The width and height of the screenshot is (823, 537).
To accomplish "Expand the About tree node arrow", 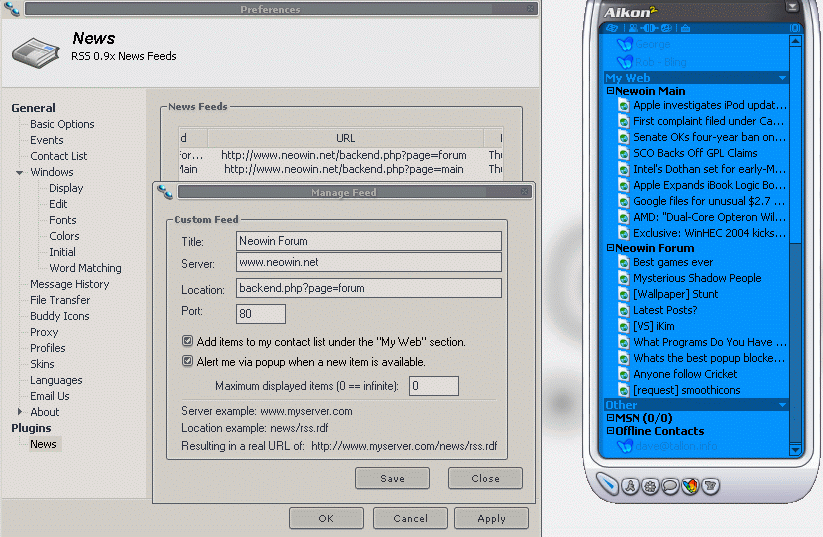I will (19, 412).
